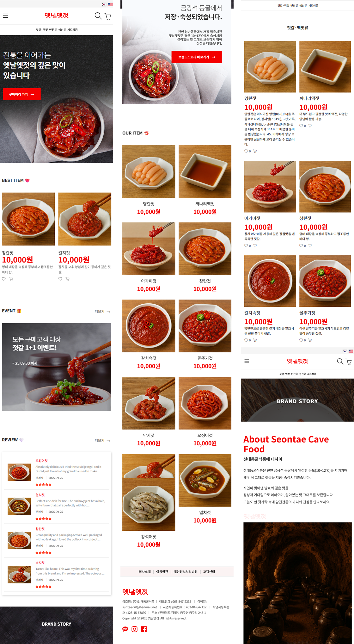Expand REVIEW section with 더보기 arrow
The image size is (354, 644).
coord(103,441)
